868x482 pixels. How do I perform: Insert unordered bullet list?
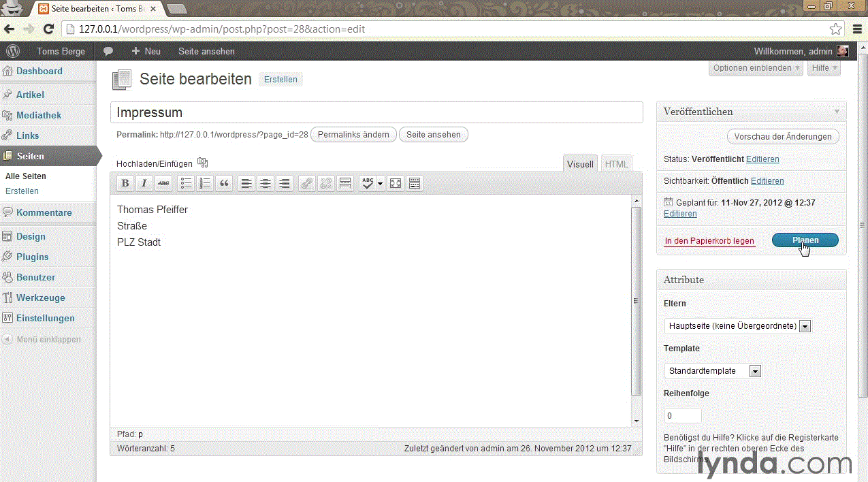(186, 183)
